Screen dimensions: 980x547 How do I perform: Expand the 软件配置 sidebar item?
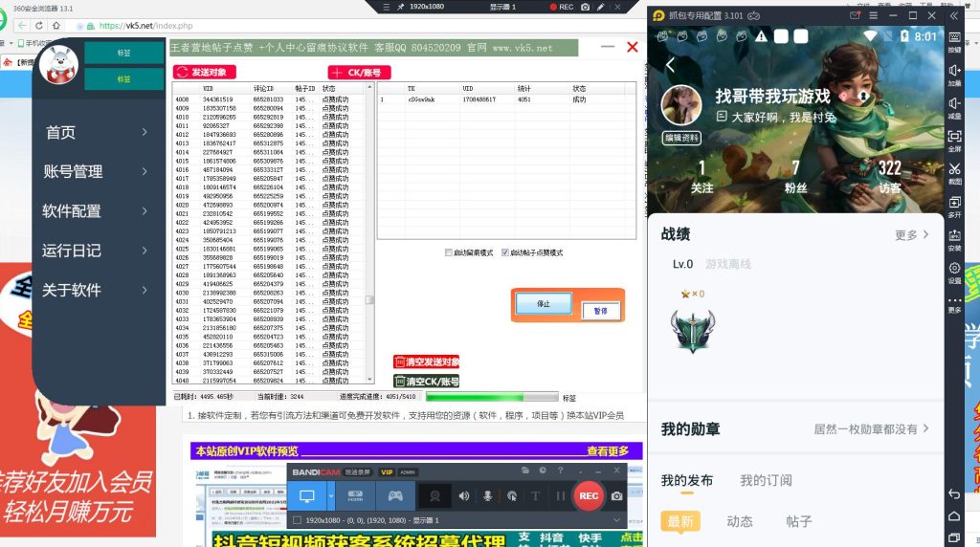coord(96,211)
